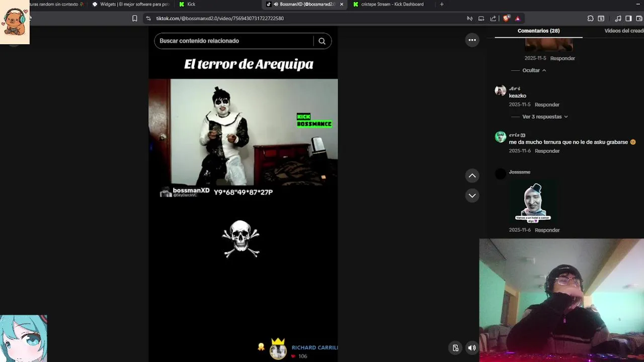Click the KICK BOSSMANCE green label in video
The width and height of the screenshot is (644, 362).
click(x=314, y=120)
